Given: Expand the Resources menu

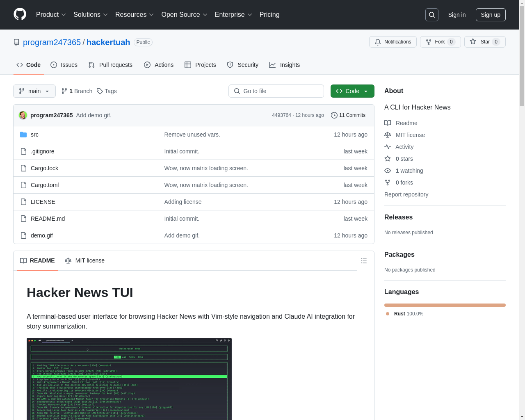Looking at the screenshot, I should point(135,14).
